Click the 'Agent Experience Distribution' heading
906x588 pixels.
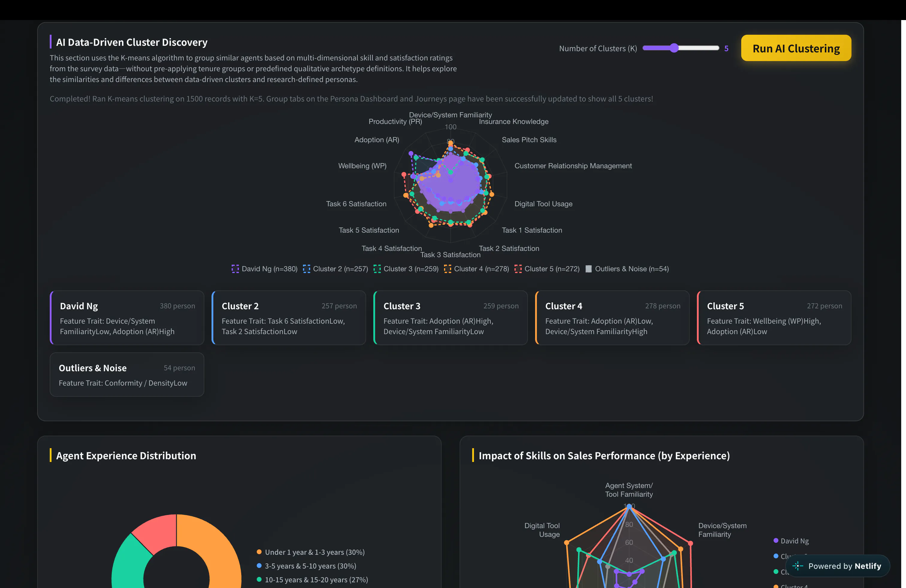(x=126, y=456)
